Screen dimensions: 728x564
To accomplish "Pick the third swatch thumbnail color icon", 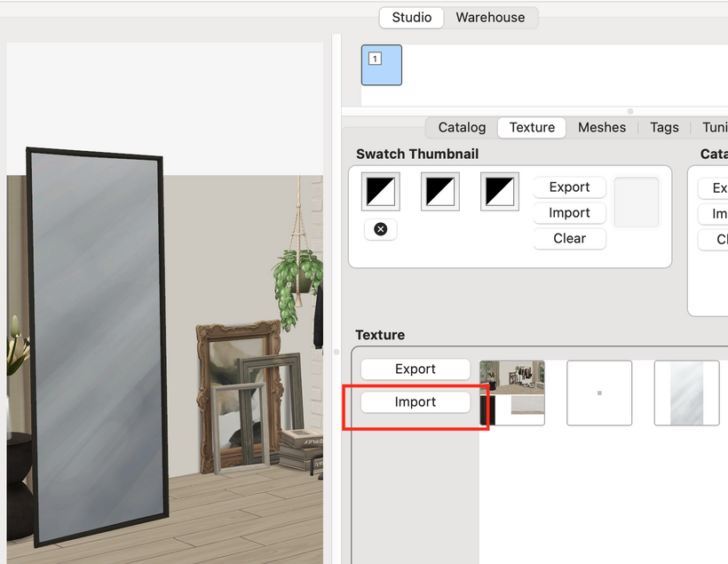I will pyautogui.click(x=499, y=191).
